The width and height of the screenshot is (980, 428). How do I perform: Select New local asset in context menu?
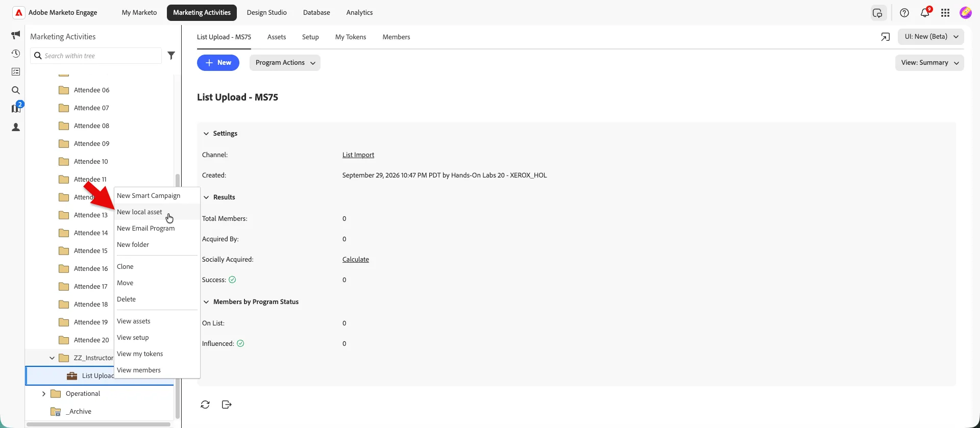point(157,212)
